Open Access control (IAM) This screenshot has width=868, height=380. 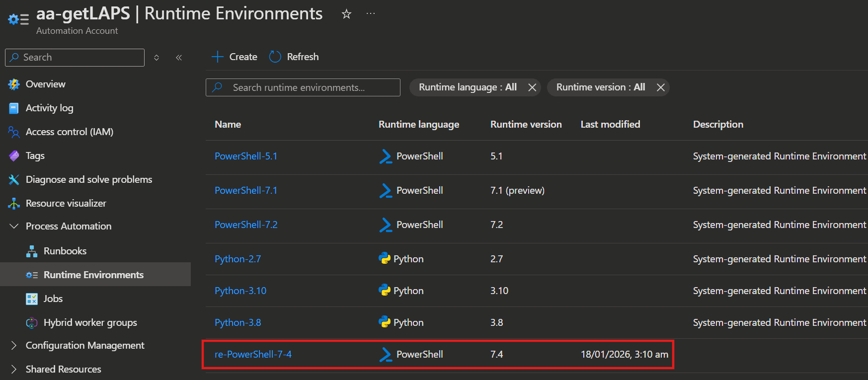(69, 132)
